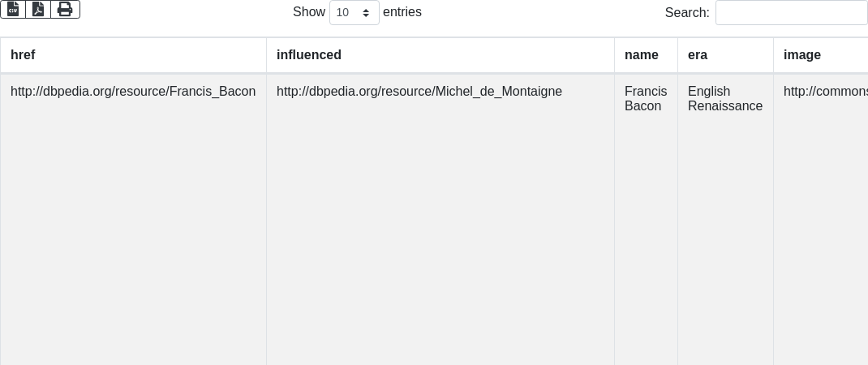
Task: Click the Francis_Bacon dbpedia resource URL
Action: click(x=133, y=92)
